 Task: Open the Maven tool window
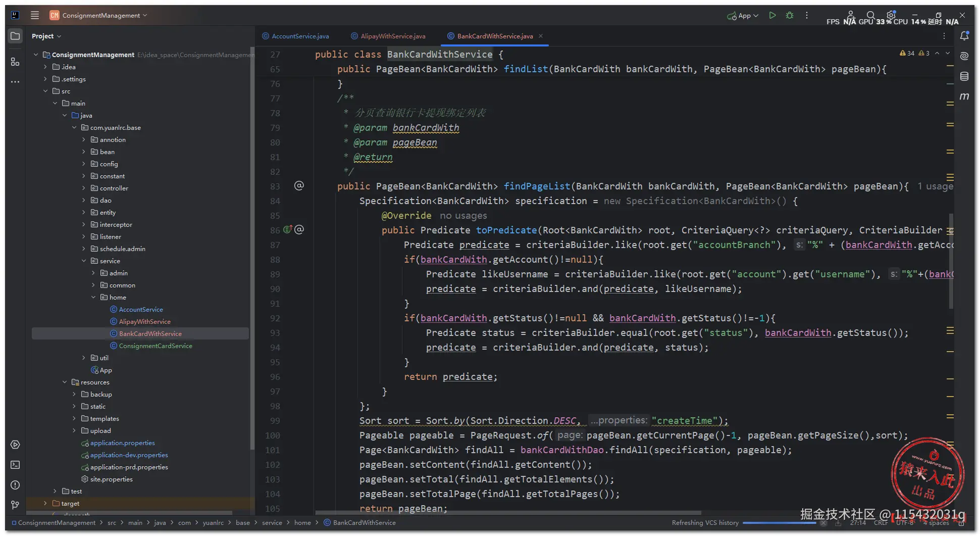pyautogui.click(x=964, y=96)
